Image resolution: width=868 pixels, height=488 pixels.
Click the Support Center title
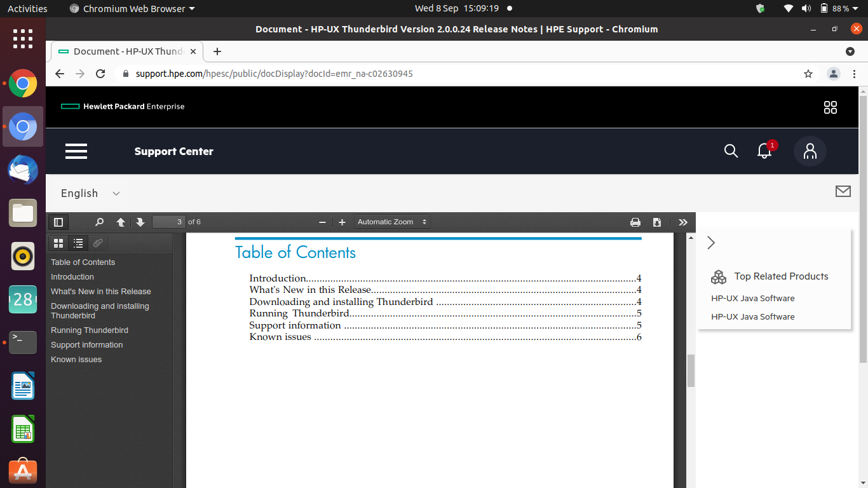point(174,151)
